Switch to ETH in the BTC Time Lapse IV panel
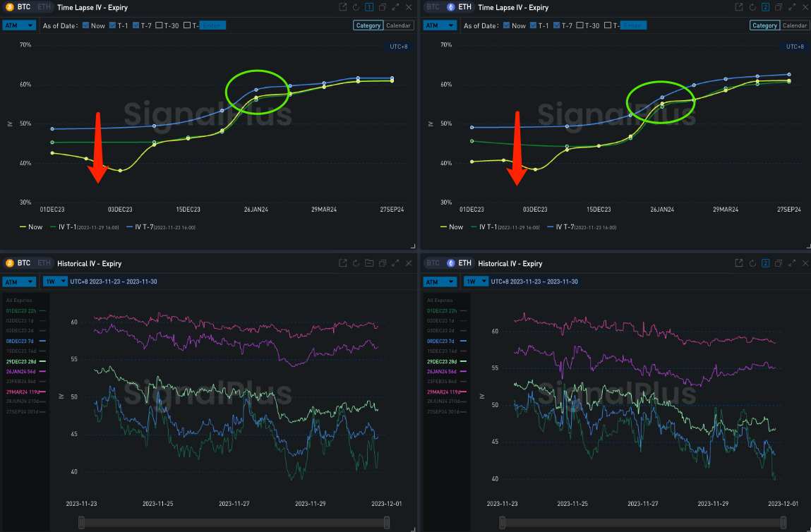811x532 pixels. tap(43, 7)
